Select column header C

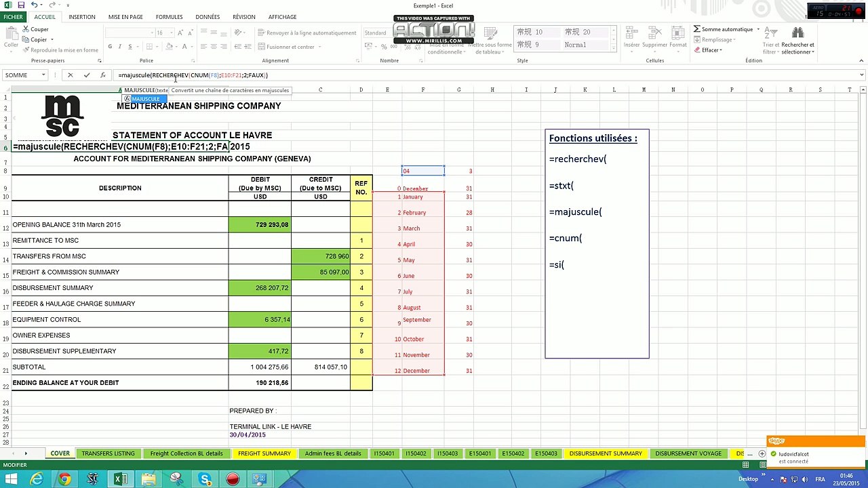[320, 89]
